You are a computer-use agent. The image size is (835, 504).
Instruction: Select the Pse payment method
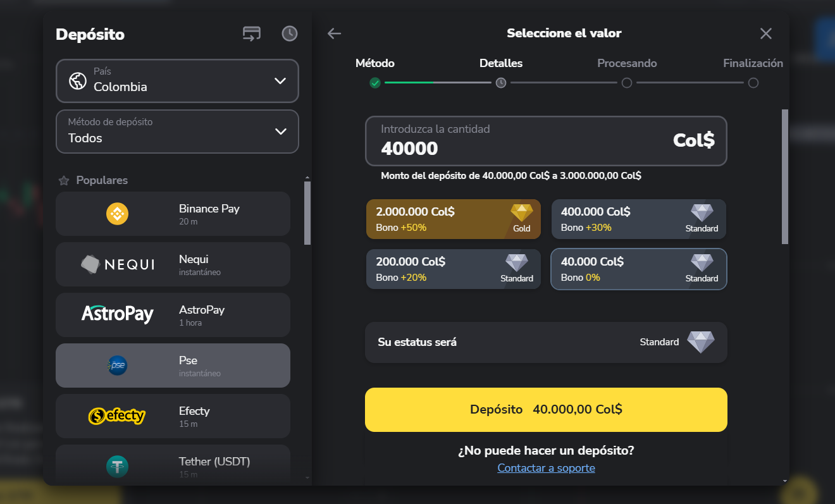(173, 366)
